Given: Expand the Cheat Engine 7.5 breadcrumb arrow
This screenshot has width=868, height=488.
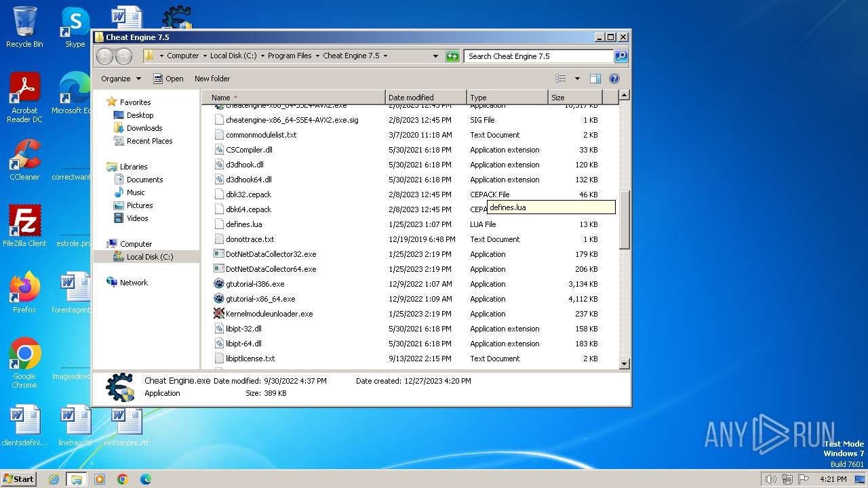Looking at the screenshot, I should point(385,56).
